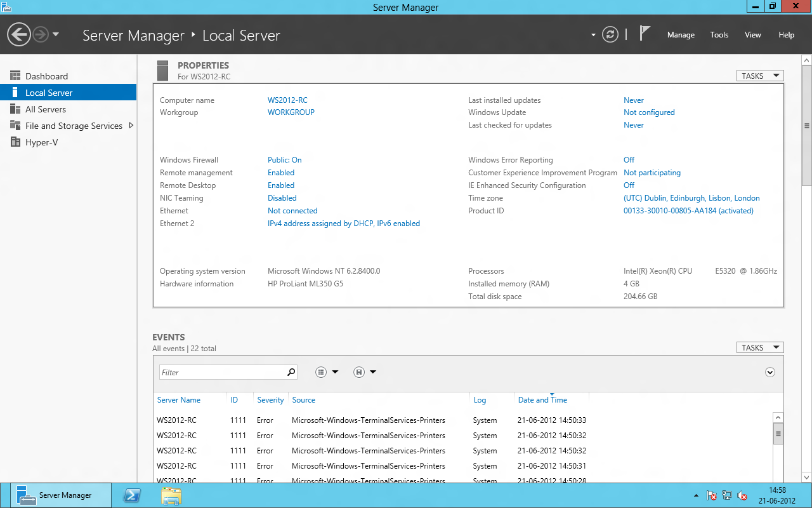Open Windows Firewall 'Public: On' link
This screenshot has height=508, width=812.
(x=285, y=160)
